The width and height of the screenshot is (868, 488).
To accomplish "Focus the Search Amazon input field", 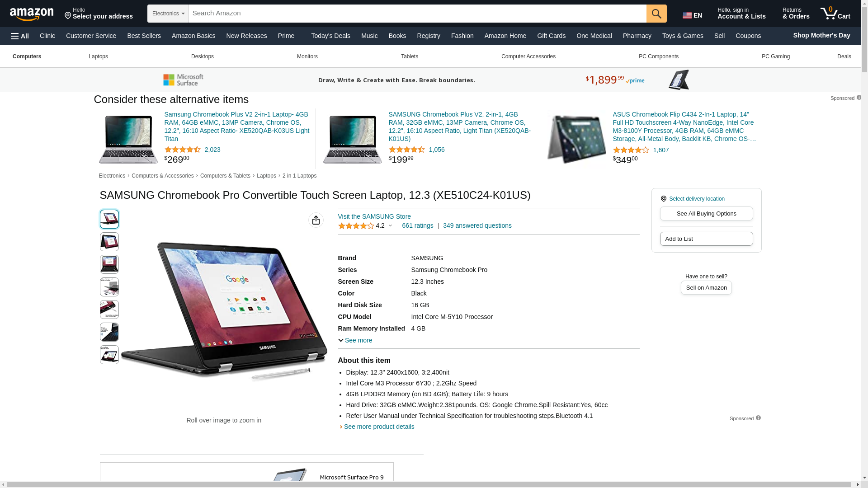I will pos(418,14).
